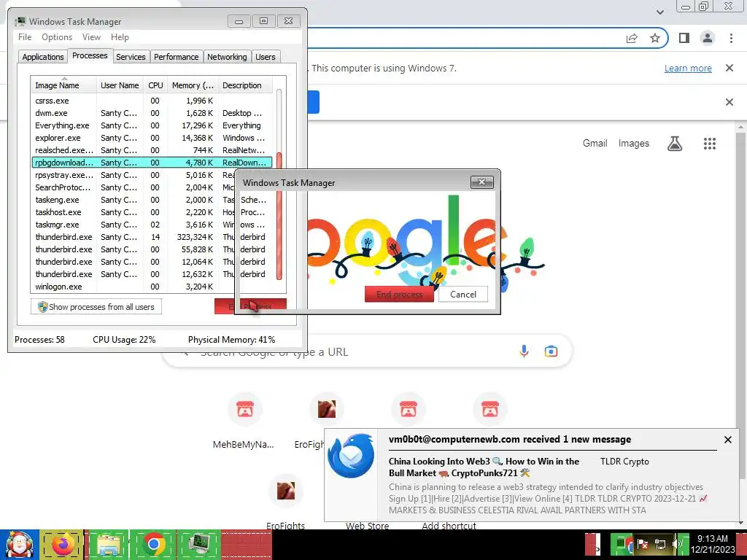Sort processes by Image Name column
Image resolution: width=747 pixels, height=560 pixels.
pos(63,85)
